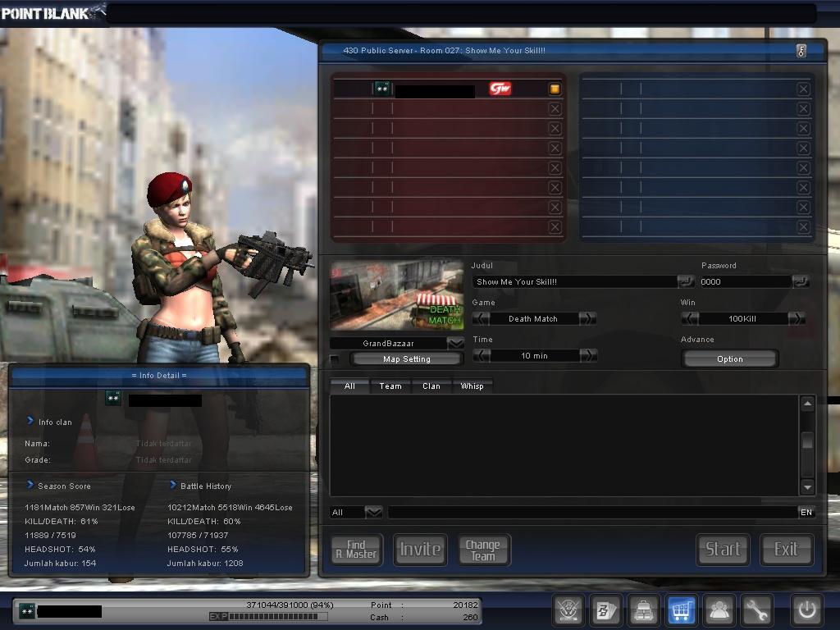Click the GrandBazaar map thumbnail
This screenshot has width=840, height=630.
click(x=397, y=295)
